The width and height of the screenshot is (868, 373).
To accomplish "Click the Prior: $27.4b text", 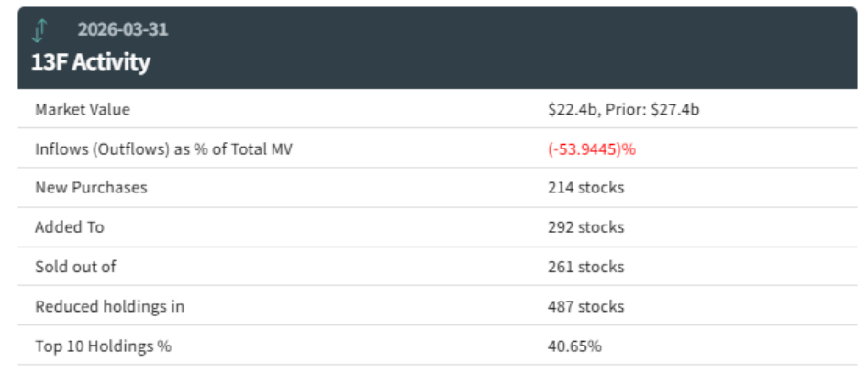I will point(652,109).
